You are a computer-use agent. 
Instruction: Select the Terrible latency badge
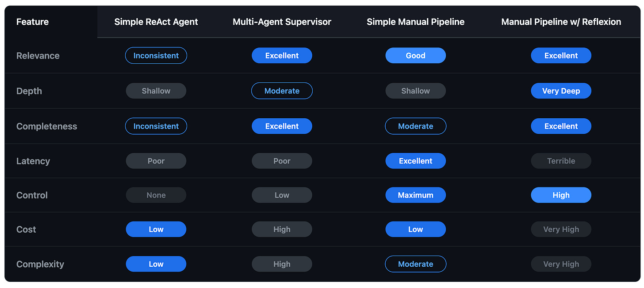(561, 161)
